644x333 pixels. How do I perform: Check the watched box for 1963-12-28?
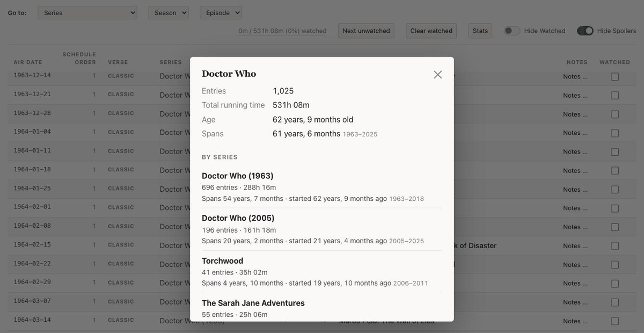[615, 114]
